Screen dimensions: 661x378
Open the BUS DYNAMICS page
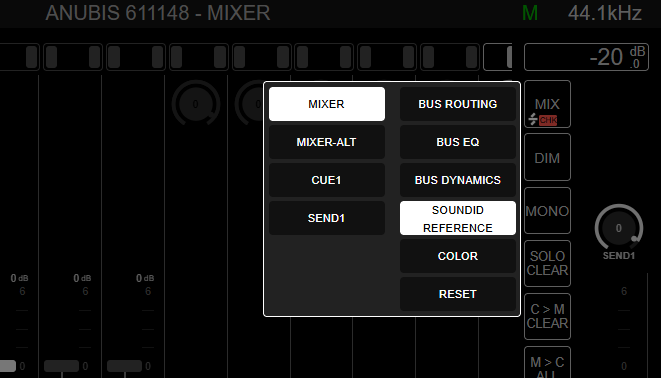(458, 180)
